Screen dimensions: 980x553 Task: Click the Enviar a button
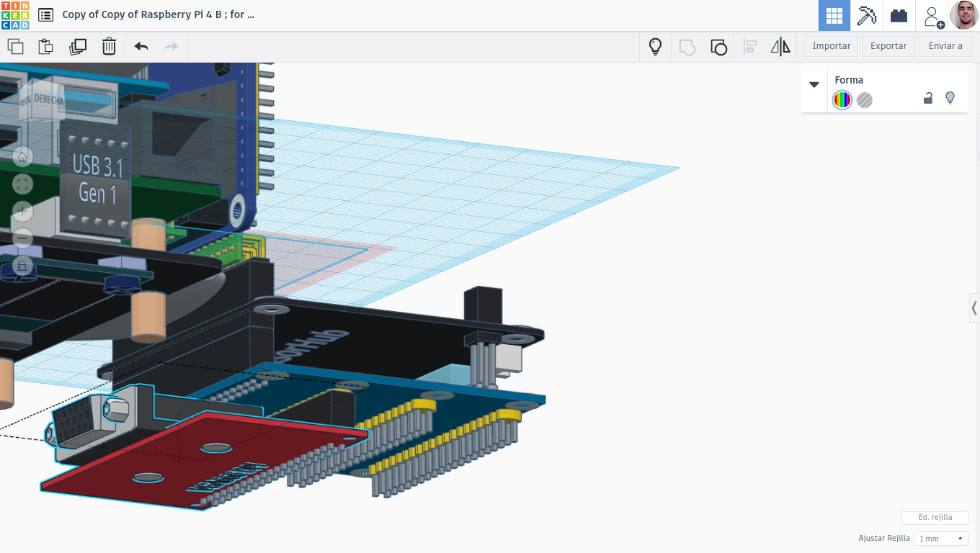point(945,46)
